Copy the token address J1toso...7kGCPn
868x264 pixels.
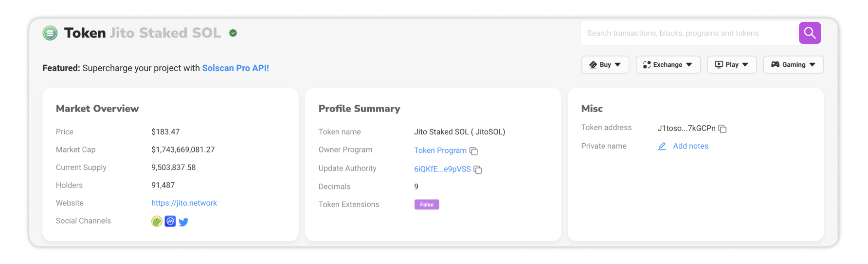(x=723, y=129)
